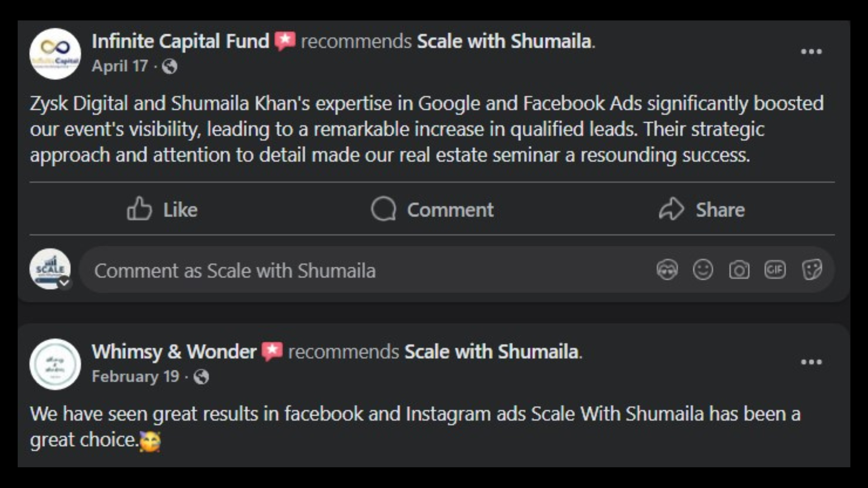Switch commenting profile via avatar dropdown arrow
868x488 pixels.
(65, 283)
